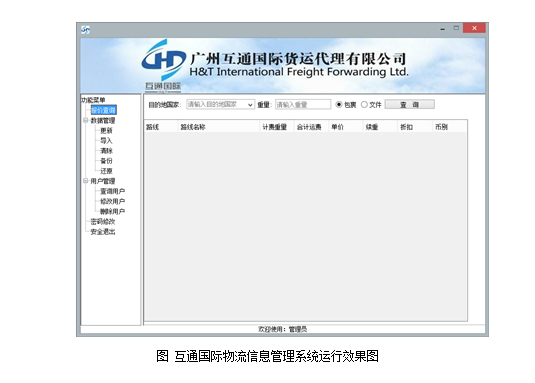535x383 pixels.
Task: Click the 功能菜单 tree root label
Action: point(93,100)
